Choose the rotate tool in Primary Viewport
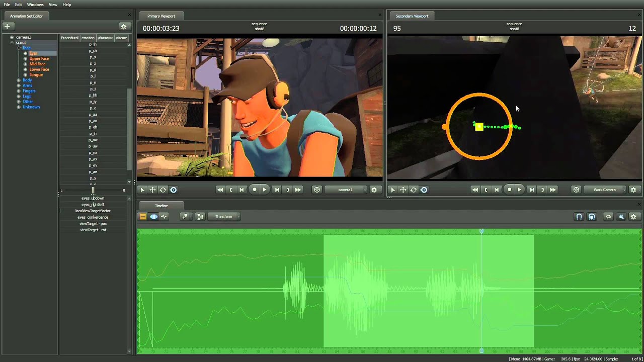This screenshot has height=362, width=644. [163, 190]
